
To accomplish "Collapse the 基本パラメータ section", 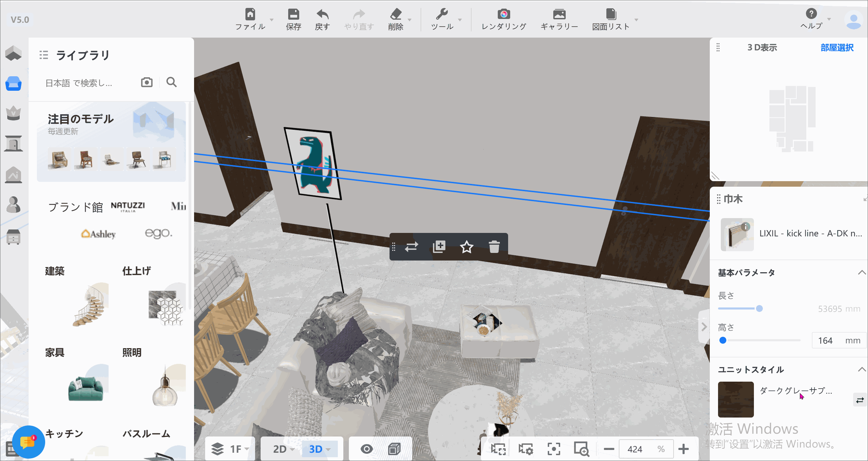I will tap(861, 273).
